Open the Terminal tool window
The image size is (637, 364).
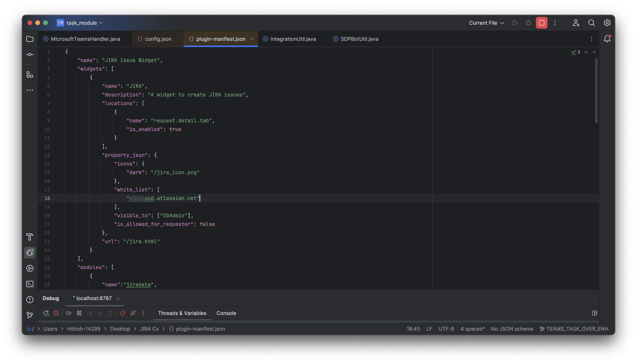[30, 284]
